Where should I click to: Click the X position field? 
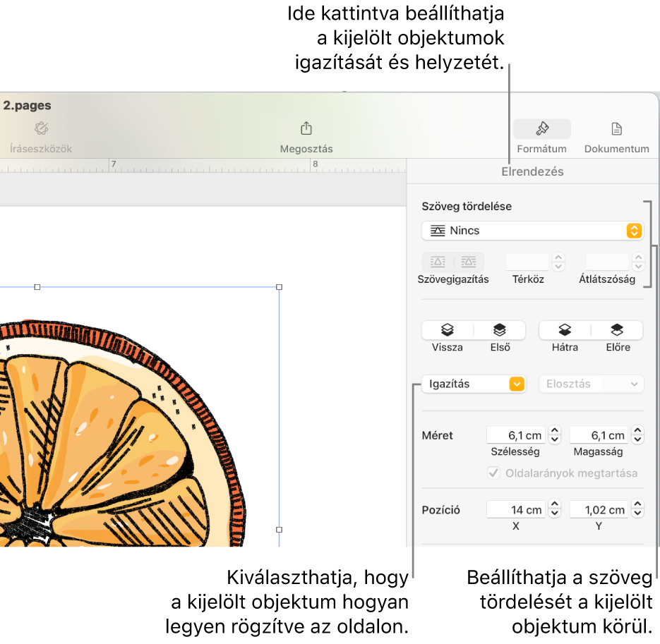[x=515, y=510]
